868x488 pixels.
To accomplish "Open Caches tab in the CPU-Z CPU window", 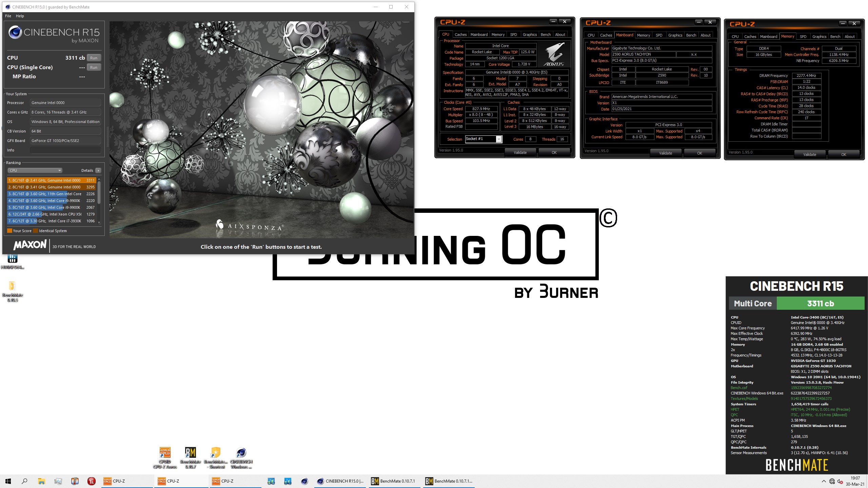I will click(460, 35).
